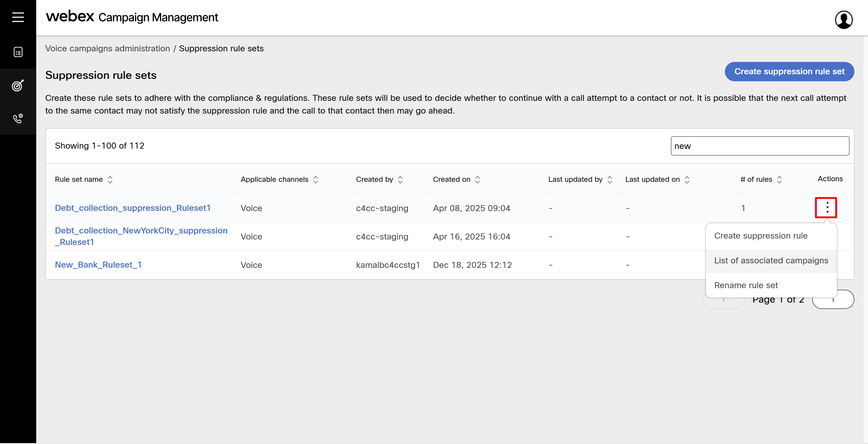Select Rename rule set option
Image resolution: width=868 pixels, height=444 pixels.
point(746,285)
